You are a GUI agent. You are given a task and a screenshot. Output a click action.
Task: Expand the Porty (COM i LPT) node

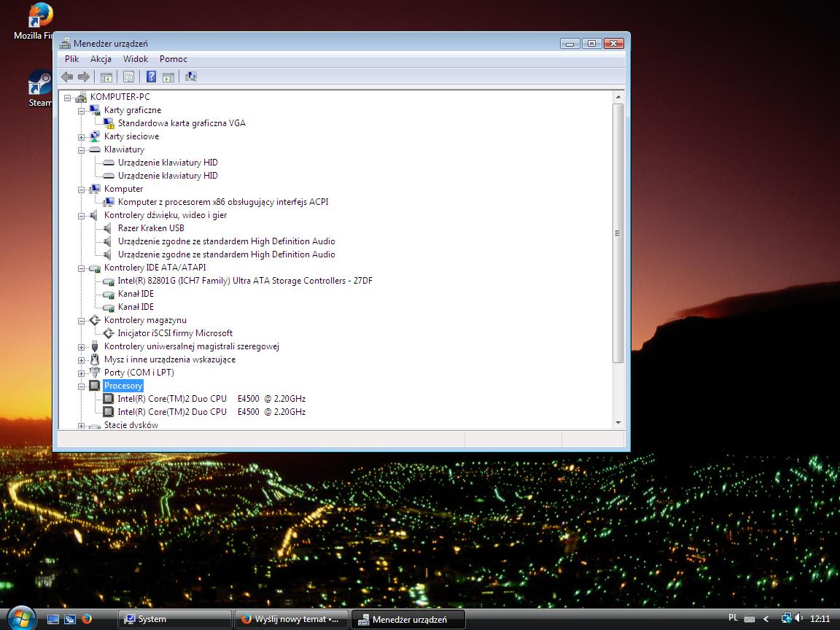click(x=82, y=373)
